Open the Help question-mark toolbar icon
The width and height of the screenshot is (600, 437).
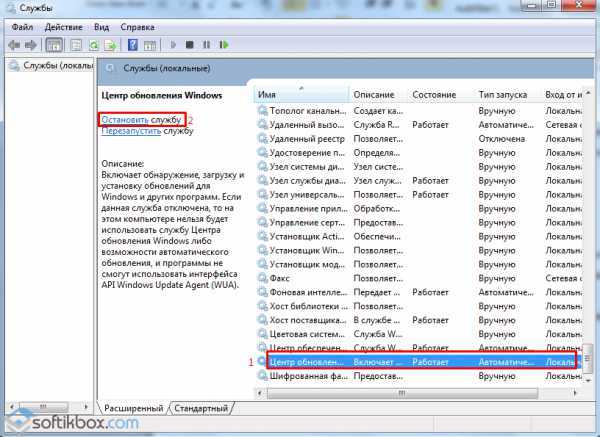(x=132, y=45)
